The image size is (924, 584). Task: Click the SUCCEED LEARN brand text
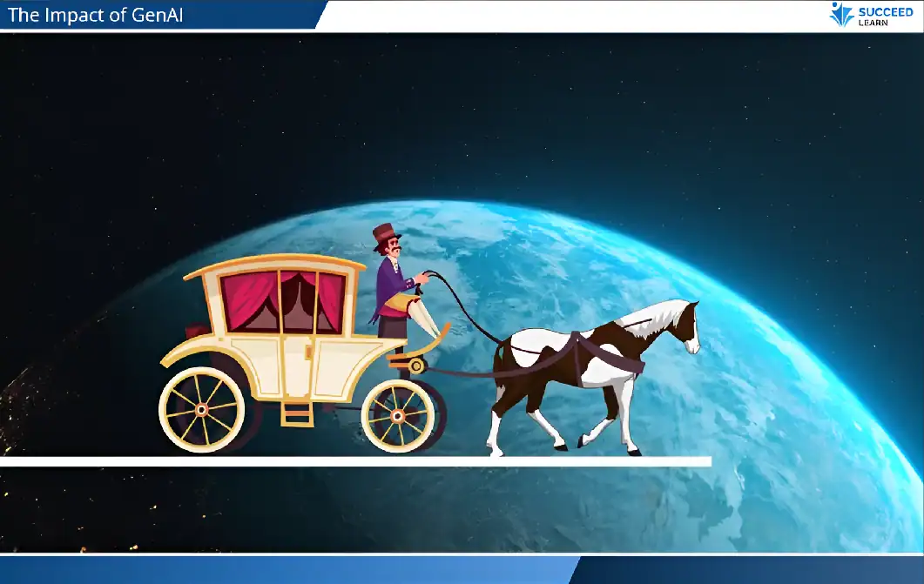tap(885, 15)
